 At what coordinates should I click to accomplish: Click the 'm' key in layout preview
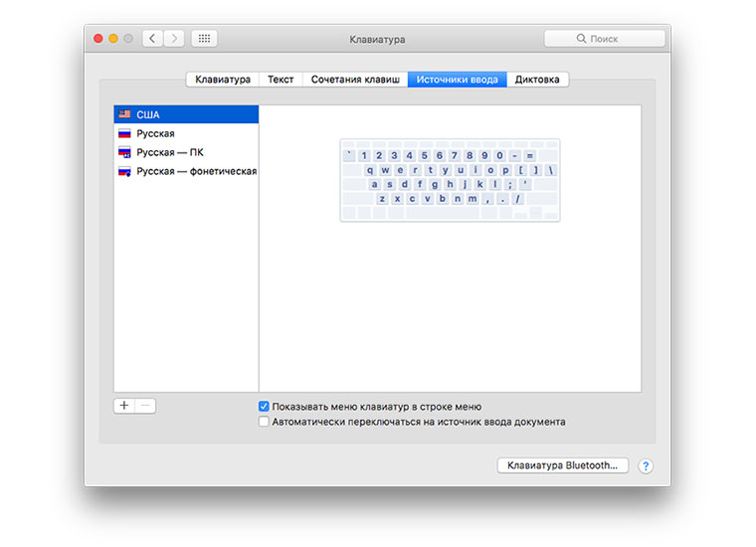click(x=472, y=199)
